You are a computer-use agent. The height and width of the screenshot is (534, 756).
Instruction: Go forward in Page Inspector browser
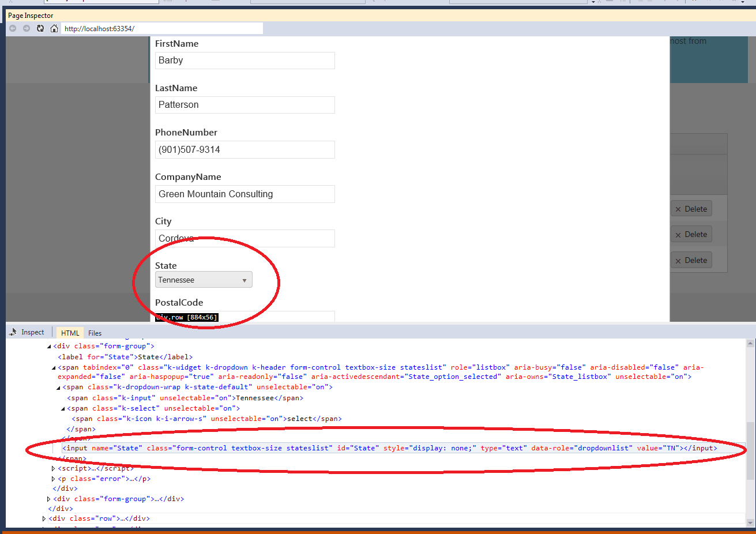tap(27, 28)
